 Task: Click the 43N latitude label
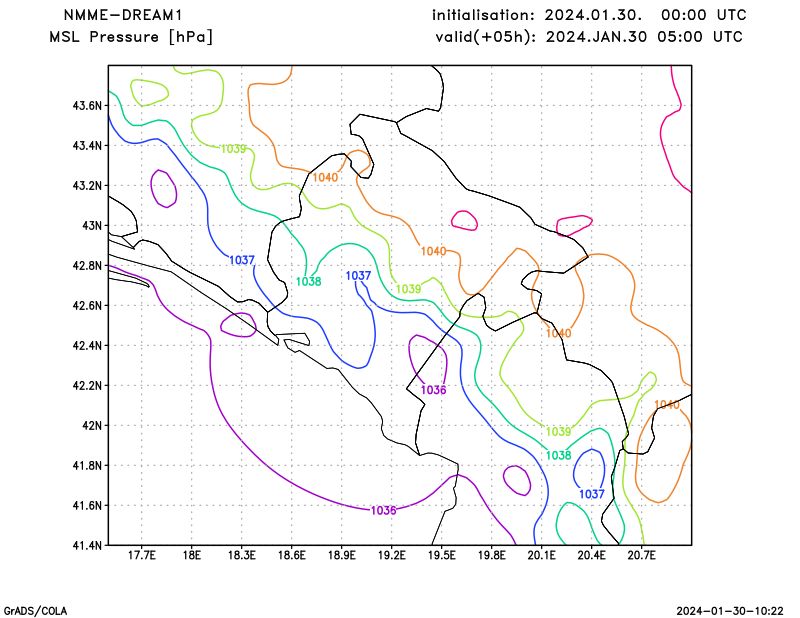(92, 226)
